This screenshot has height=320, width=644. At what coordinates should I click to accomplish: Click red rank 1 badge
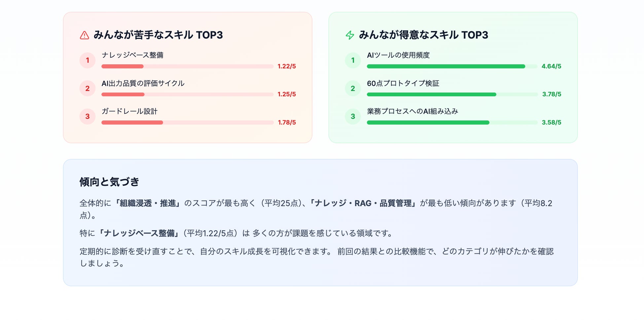tap(88, 60)
